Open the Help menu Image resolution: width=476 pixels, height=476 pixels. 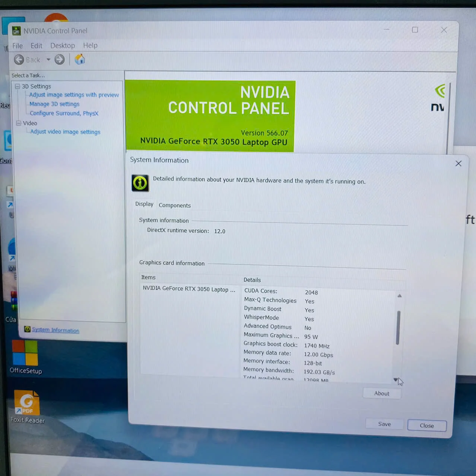click(x=90, y=45)
